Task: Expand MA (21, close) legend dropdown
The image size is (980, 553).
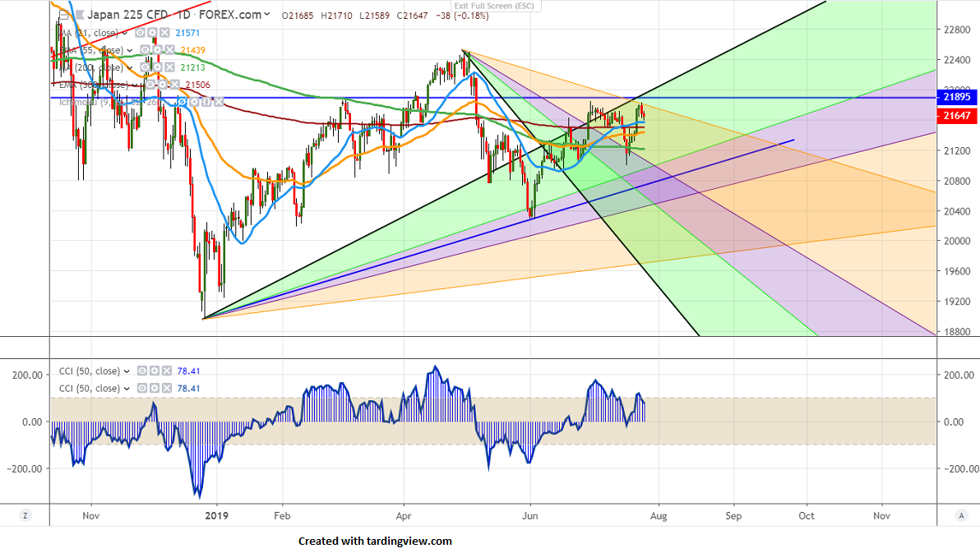Action: point(125,33)
